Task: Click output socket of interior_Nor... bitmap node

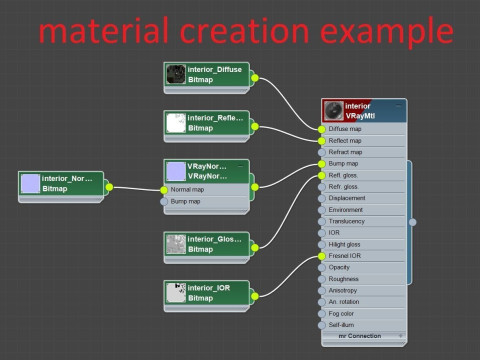Action: (x=109, y=187)
